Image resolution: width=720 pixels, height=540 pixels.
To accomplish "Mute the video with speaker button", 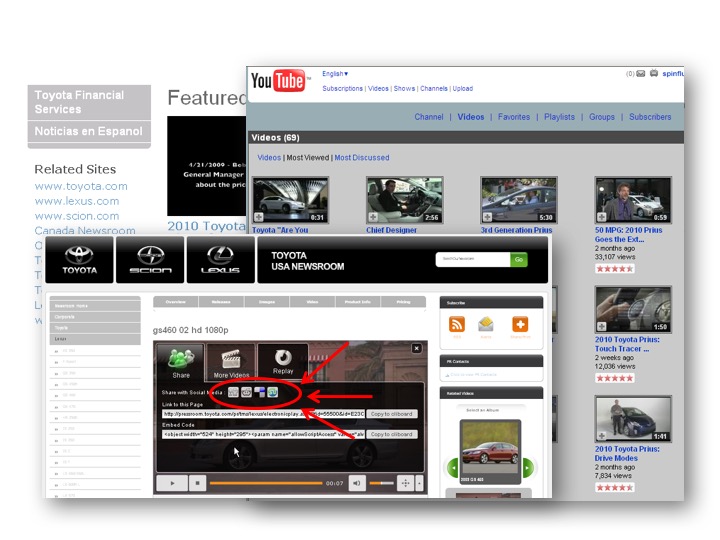I will click(x=356, y=483).
